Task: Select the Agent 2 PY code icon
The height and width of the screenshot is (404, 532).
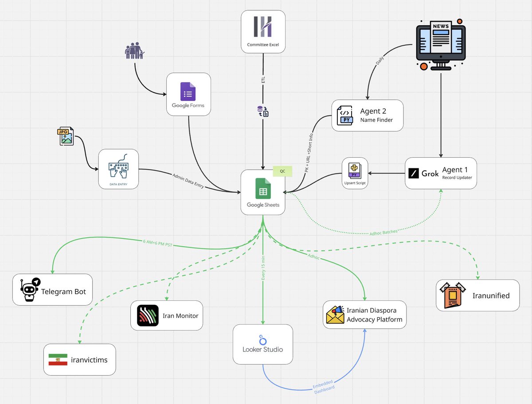Action: pyautogui.click(x=345, y=115)
